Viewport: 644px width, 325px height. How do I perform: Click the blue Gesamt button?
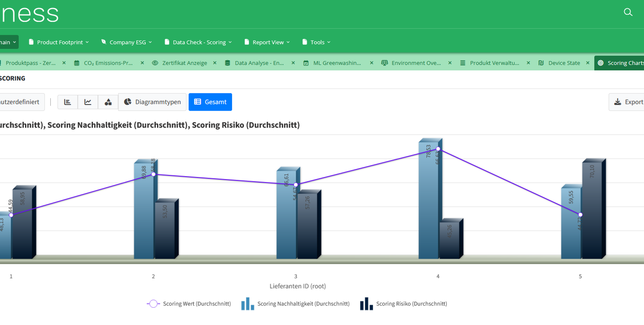click(x=210, y=102)
